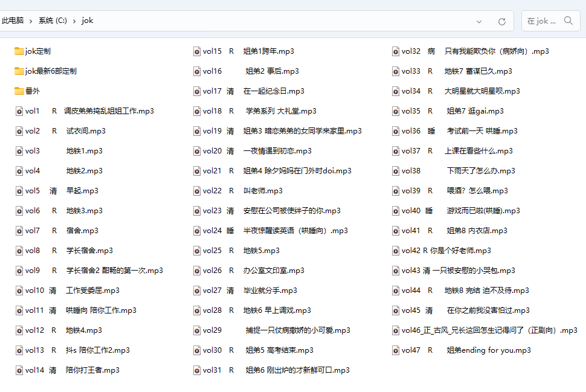The width and height of the screenshot is (586, 392).
Task: Go to 此电脑 in breadcrumb path
Action: [x=12, y=21]
